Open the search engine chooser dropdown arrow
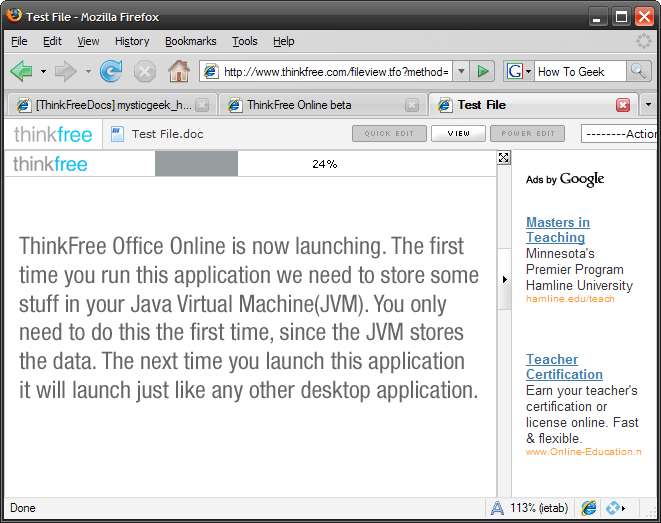Viewport: 661px width, 523px height. 528,71
